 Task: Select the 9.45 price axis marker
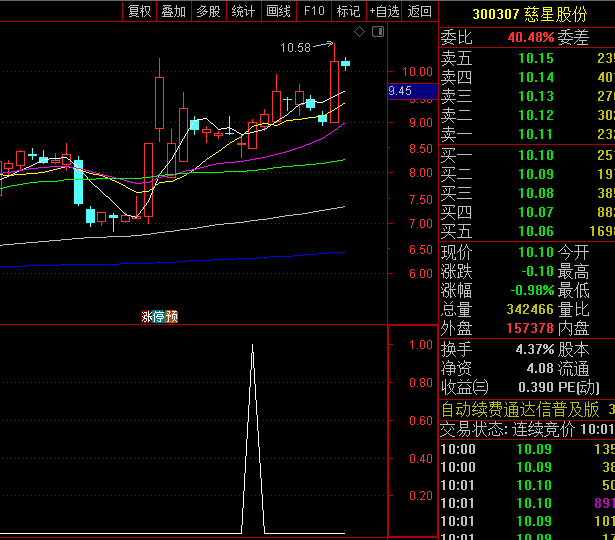pos(412,91)
